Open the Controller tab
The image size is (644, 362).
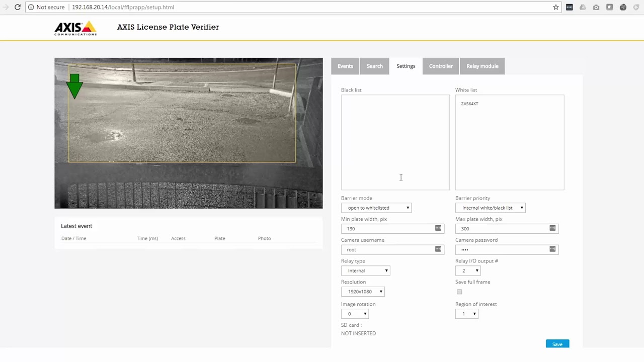[441, 66]
